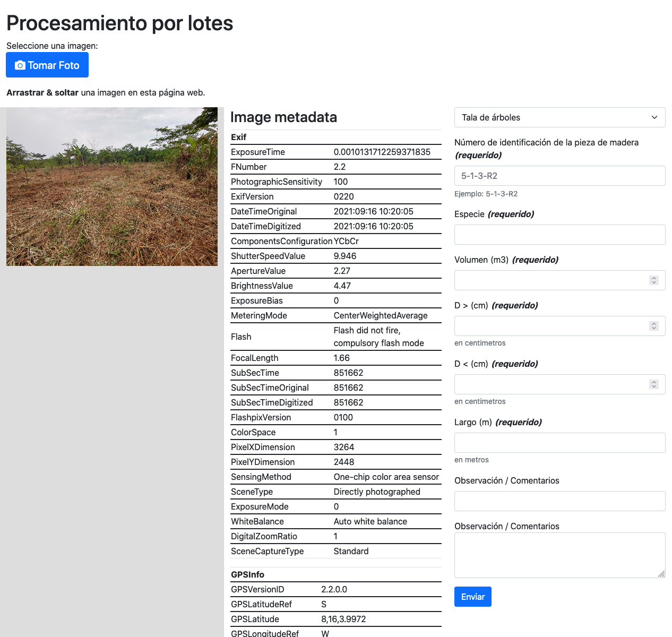Click the ApertureValue 2.27
Image resolution: width=672 pixels, height=637 pixels.
tap(342, 271)
